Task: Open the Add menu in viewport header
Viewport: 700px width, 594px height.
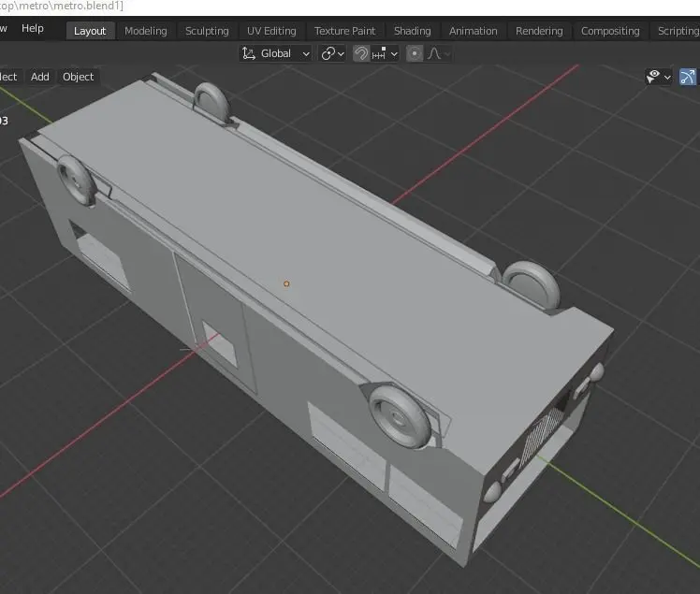Action: 39,77
